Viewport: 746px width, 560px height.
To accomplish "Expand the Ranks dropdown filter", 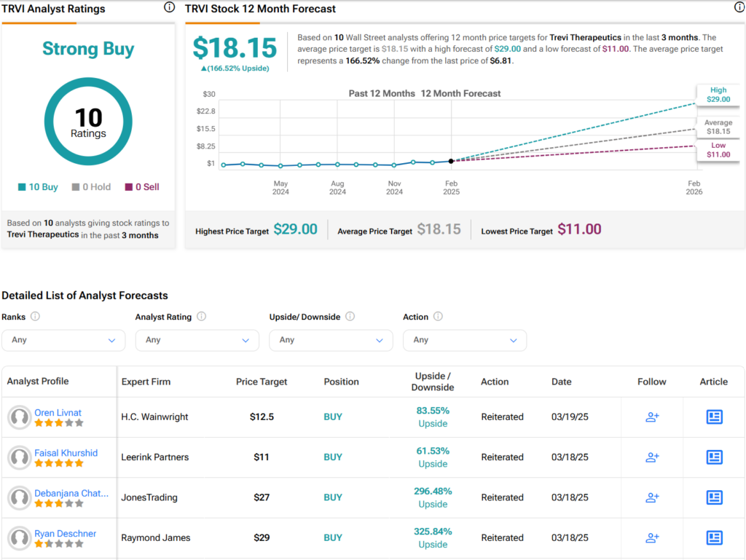I will pos(63,340).
